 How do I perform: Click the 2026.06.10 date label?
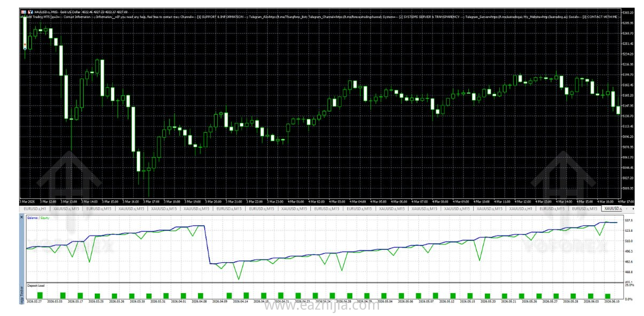pyautogui.click(x=612, y=301)
